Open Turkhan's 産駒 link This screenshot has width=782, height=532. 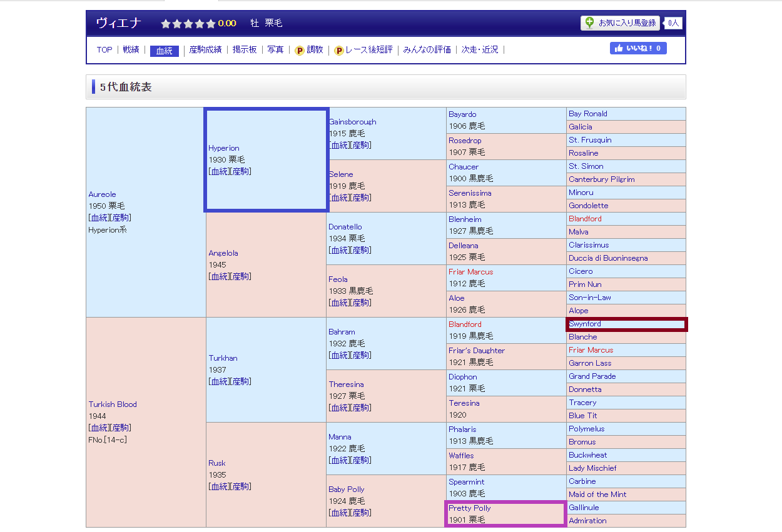tap(241, 381)
